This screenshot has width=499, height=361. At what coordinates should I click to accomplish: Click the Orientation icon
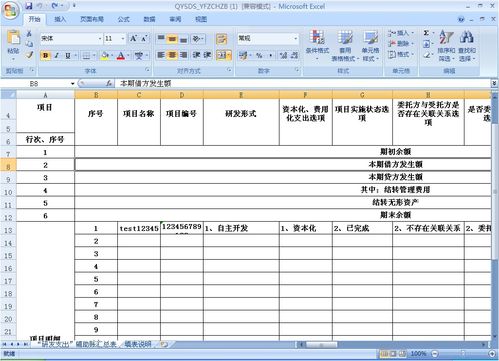click(x=197, y=39)
